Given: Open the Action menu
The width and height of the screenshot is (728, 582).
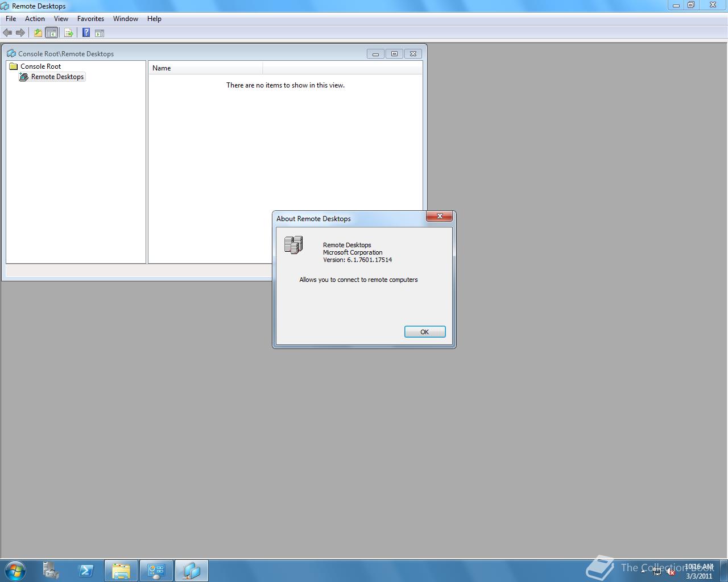Looking at the screenshot, I should click(x=35, y=19).
